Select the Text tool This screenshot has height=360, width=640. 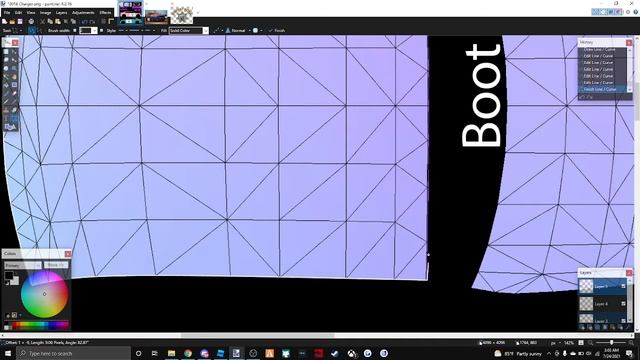tap(6, 119)
